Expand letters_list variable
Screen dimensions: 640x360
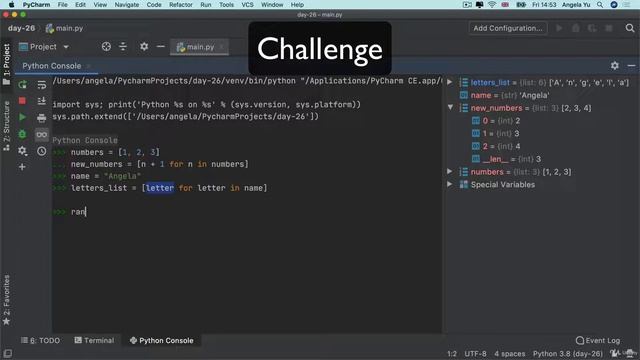coord(450,82)
